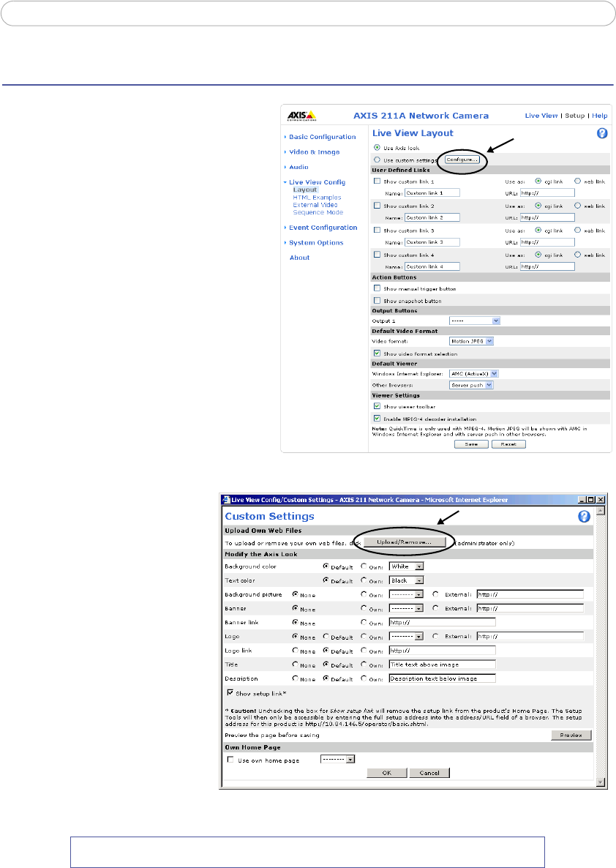This screenshot has height=868, width=616.
Task: Select cgi link radio for custom link 2
Action: [538, 206]
